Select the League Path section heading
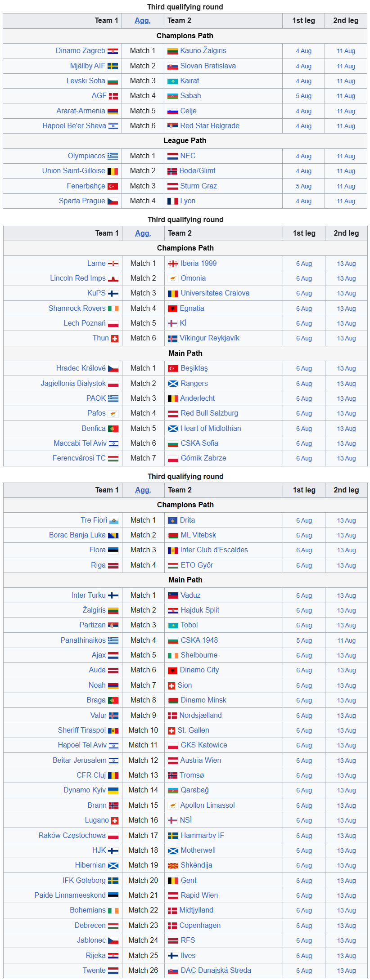Image resolution: width=370 pixels, height=980 pixels. pos(185,141)
